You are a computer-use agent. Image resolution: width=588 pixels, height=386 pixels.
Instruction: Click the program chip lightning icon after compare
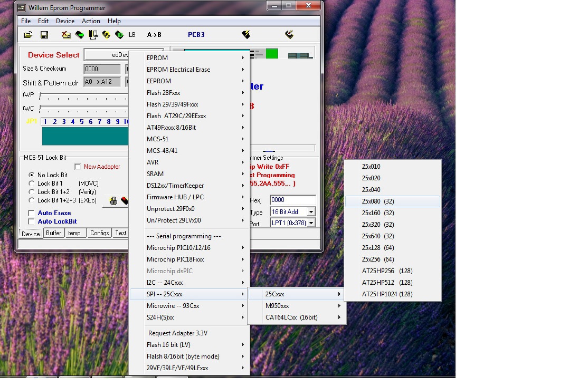pos(106,35)
